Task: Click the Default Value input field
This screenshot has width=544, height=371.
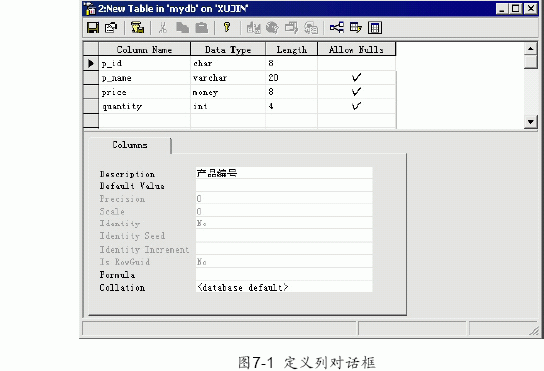Action: click(284, 185)
